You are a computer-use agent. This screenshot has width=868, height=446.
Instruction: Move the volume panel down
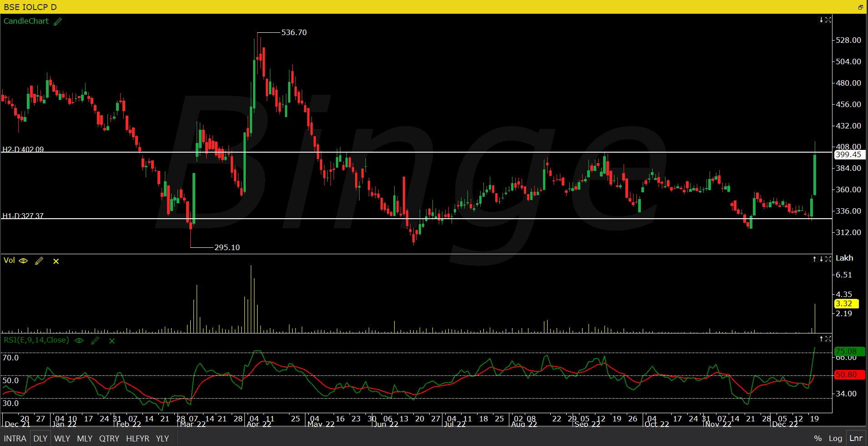pos(821,259)
